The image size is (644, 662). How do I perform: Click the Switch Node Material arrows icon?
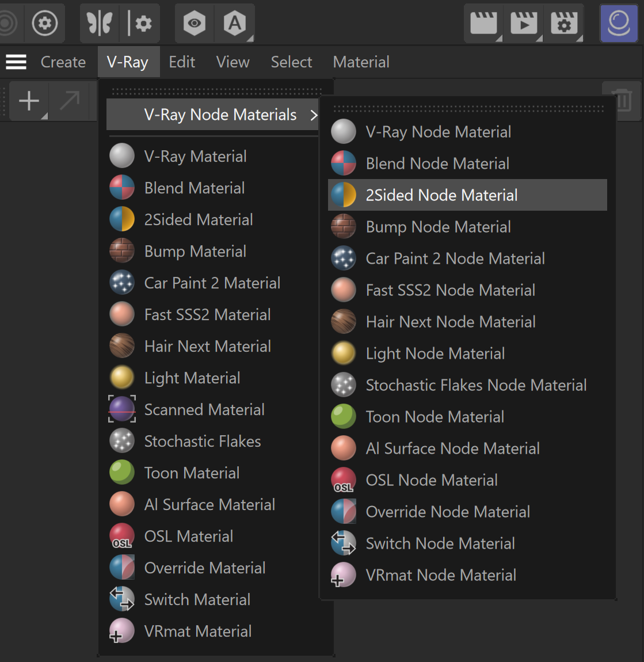(344, 543)
